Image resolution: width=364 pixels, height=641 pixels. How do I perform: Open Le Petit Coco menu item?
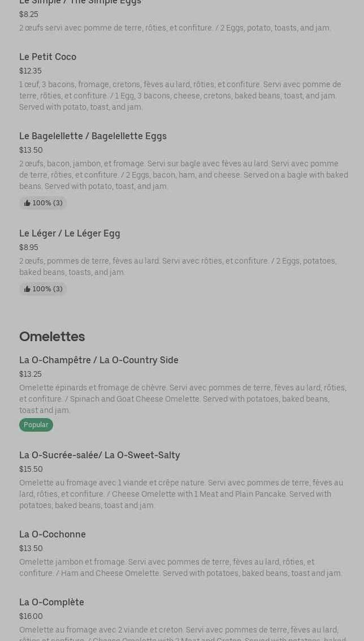tap(47, 57)
